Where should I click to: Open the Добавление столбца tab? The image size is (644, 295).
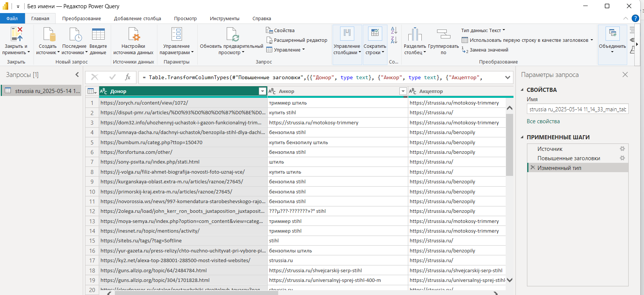[137, 19]
